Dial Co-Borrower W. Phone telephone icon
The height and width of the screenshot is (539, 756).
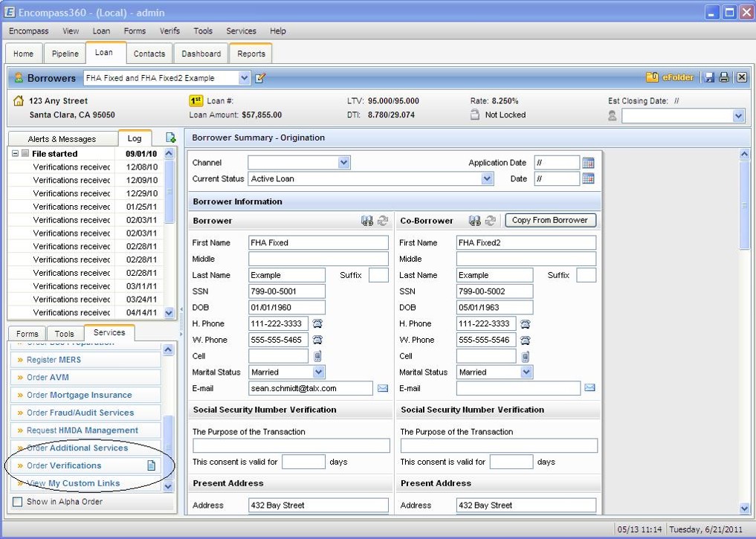click(x=525, y=340)
